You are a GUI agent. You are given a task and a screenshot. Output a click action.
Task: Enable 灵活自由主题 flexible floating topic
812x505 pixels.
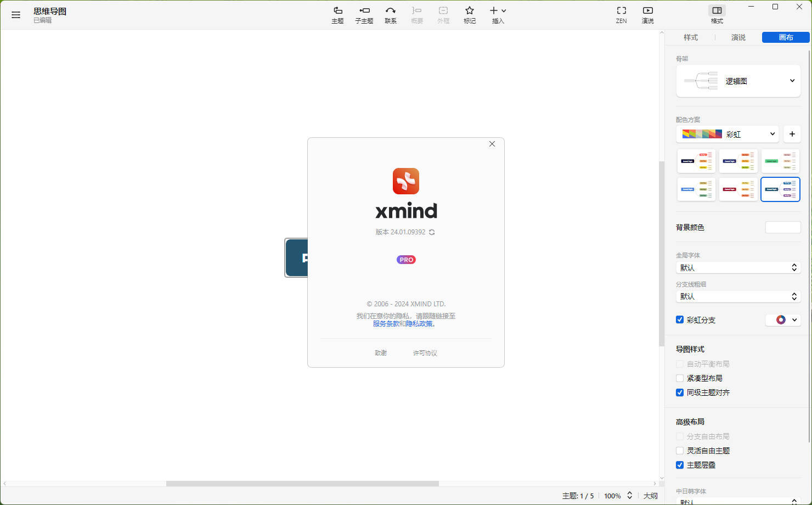(679, 450)
